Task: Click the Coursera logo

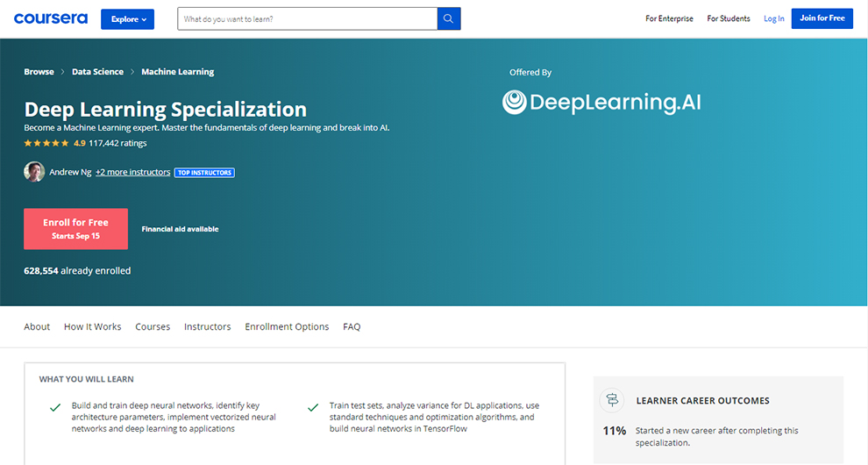Action: click(x=50, y=18)
